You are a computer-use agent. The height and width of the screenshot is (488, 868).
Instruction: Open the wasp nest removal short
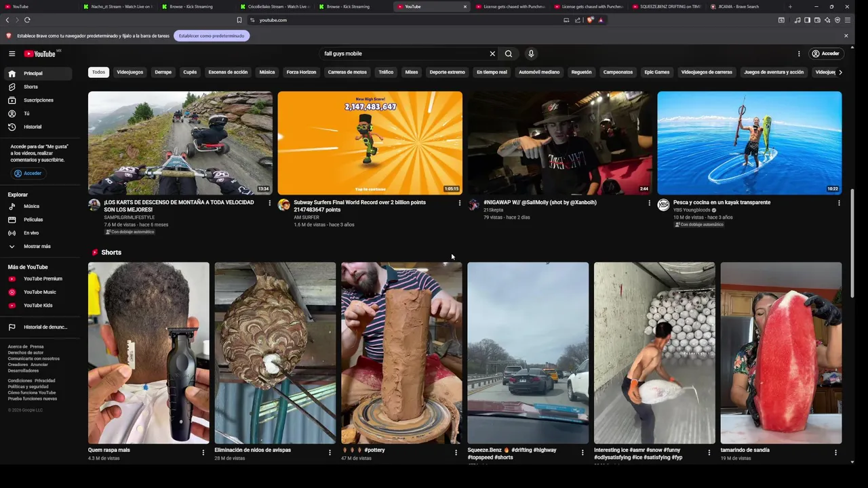(x=275, y=353)
